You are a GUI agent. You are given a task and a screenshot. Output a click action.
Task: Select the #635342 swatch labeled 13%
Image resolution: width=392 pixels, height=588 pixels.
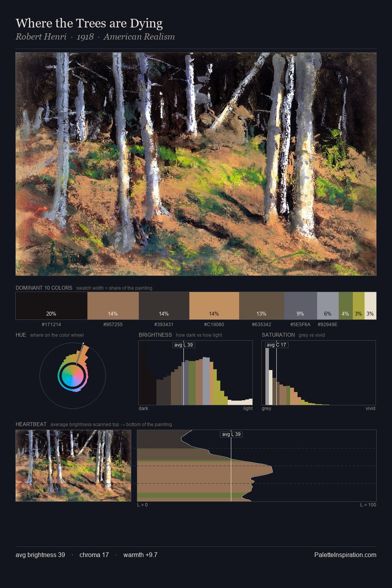click(x=261, y=306)
